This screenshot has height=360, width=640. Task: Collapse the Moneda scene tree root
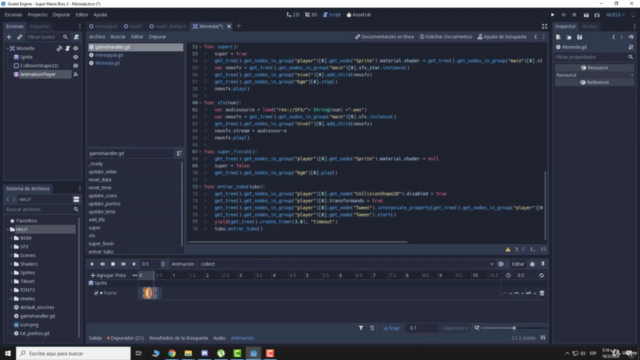coord(7,48)
